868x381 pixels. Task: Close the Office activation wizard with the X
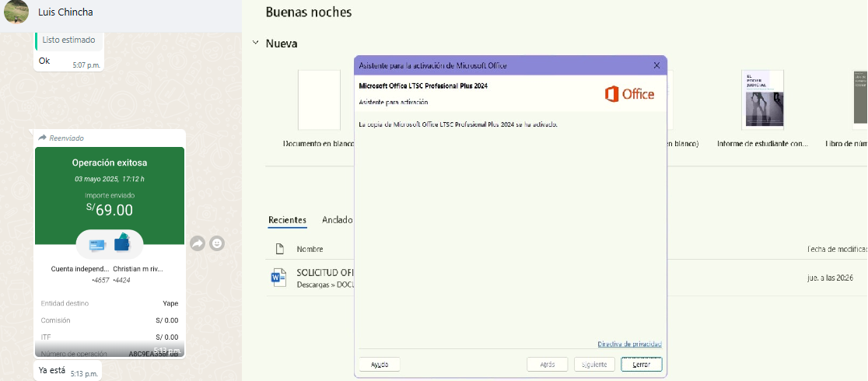[656, 65]
